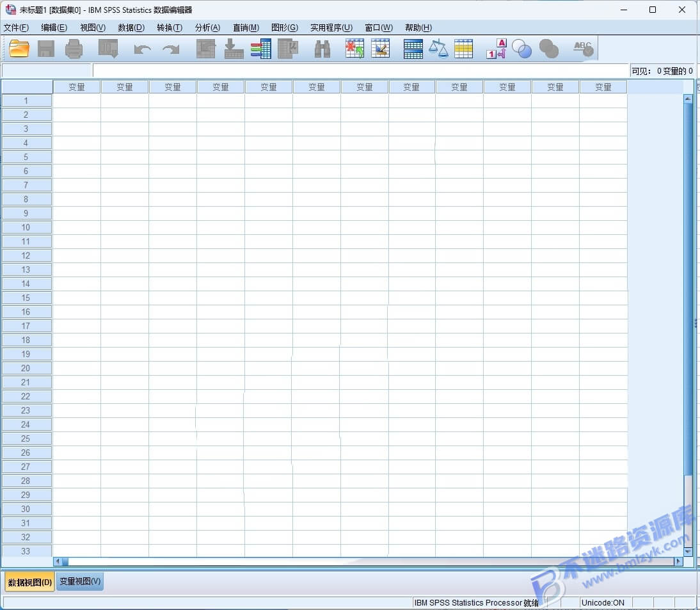The height and width of the screenshot is (610, 700).
Task: Click the Run descriptive statistics icon
Action: [288, 49]
